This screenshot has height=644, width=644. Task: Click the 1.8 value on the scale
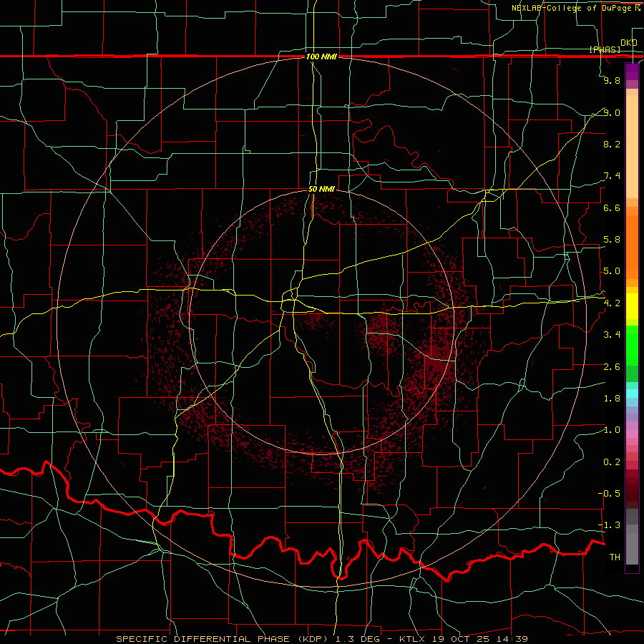(x=612, y=399)
